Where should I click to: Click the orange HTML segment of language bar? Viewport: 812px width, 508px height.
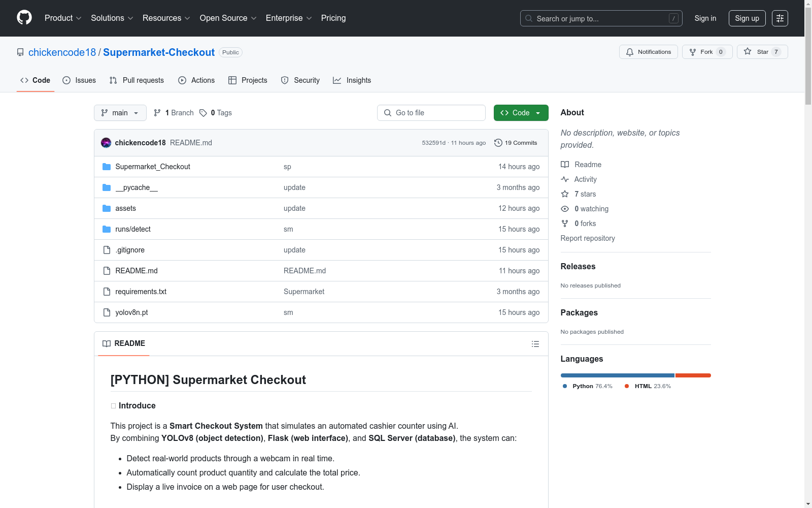(693, 375)
